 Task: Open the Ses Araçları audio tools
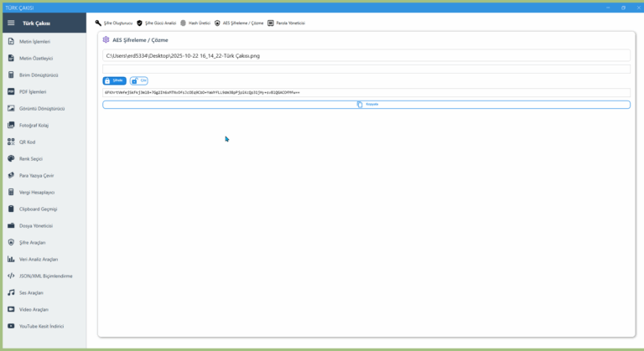coord(29,292)
